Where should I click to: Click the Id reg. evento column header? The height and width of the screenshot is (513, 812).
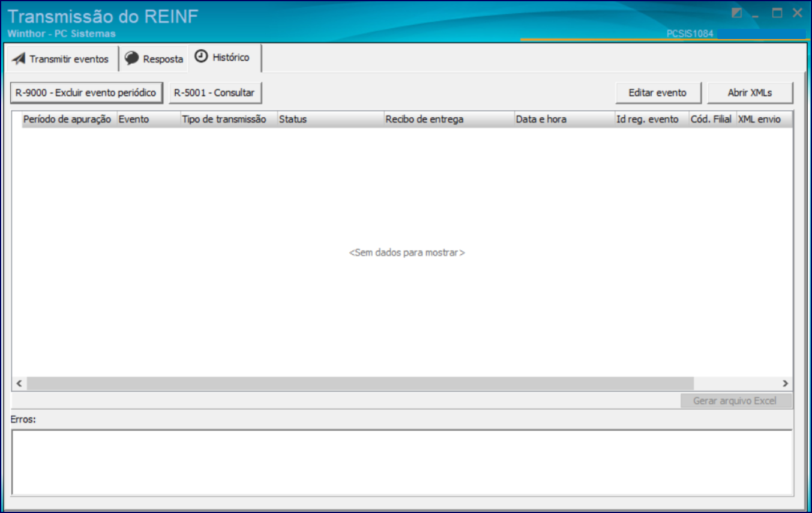pyautogui.click(x=651, y=119)
